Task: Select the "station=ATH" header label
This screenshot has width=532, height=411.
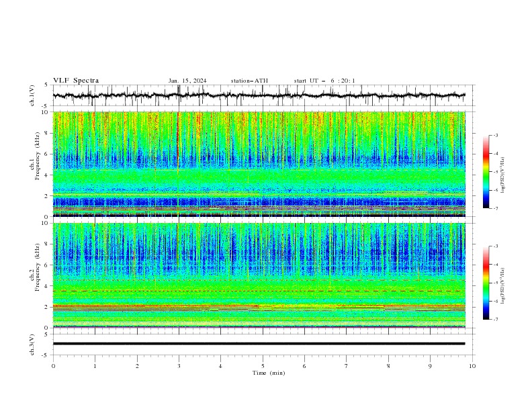Action: (249, 81)
